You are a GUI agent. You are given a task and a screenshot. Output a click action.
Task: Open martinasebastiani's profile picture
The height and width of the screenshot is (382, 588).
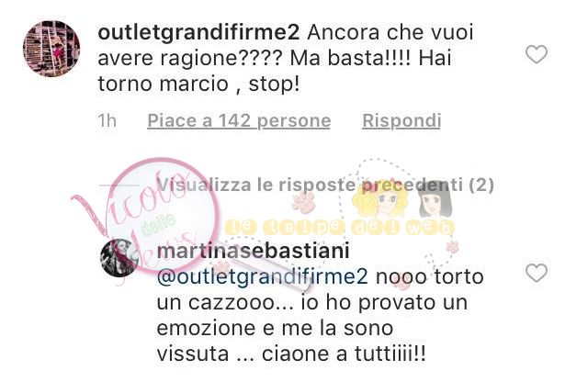tap(119, 258)
